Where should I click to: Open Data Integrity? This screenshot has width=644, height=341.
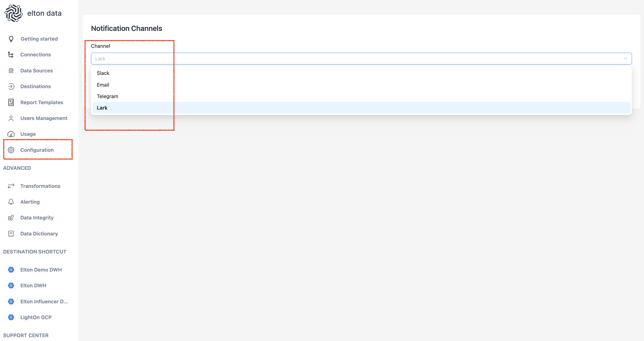click(37, 218)
